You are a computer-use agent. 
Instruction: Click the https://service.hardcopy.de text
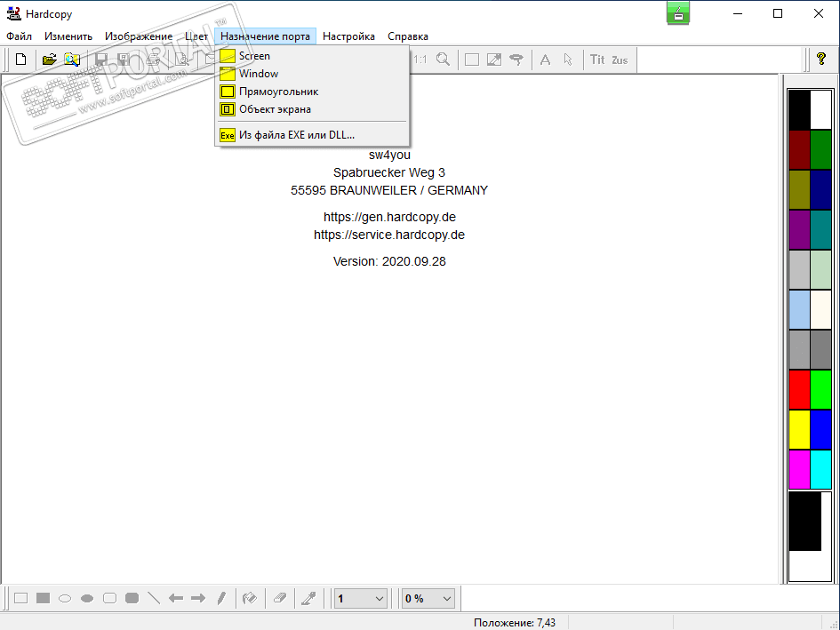(x=389, y=235)
